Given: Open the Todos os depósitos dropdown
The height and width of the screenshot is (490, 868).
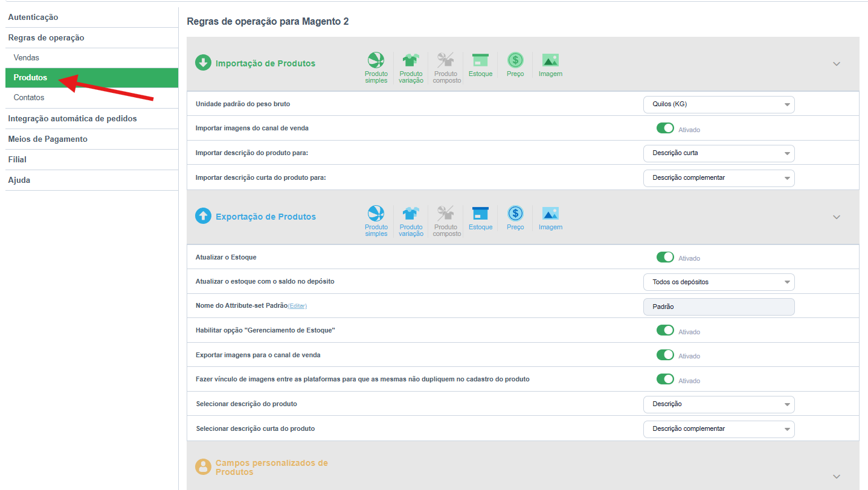Looking at the screenshot, I should click(x=719, y=282).
